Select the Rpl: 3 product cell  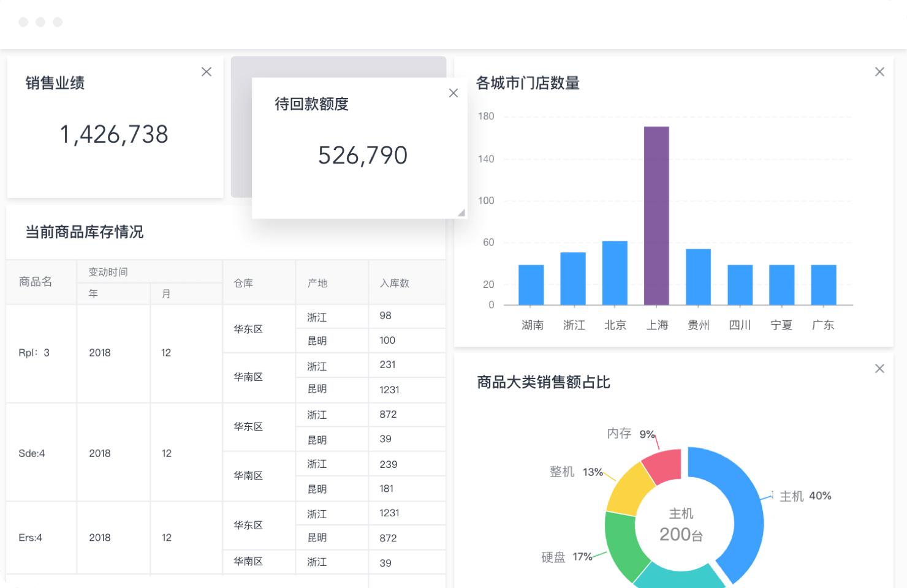click(34, 353)
